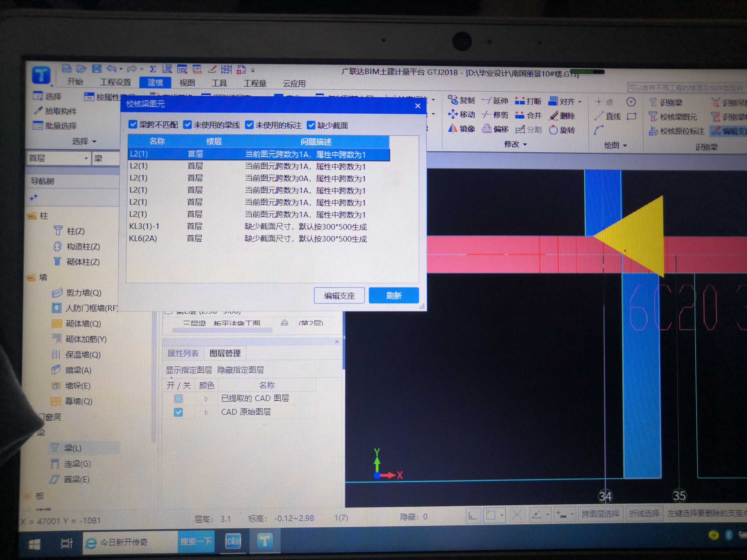Switch to 图层管理 tab
Viewport: 747px width, 560px height.
coord(225,354)
